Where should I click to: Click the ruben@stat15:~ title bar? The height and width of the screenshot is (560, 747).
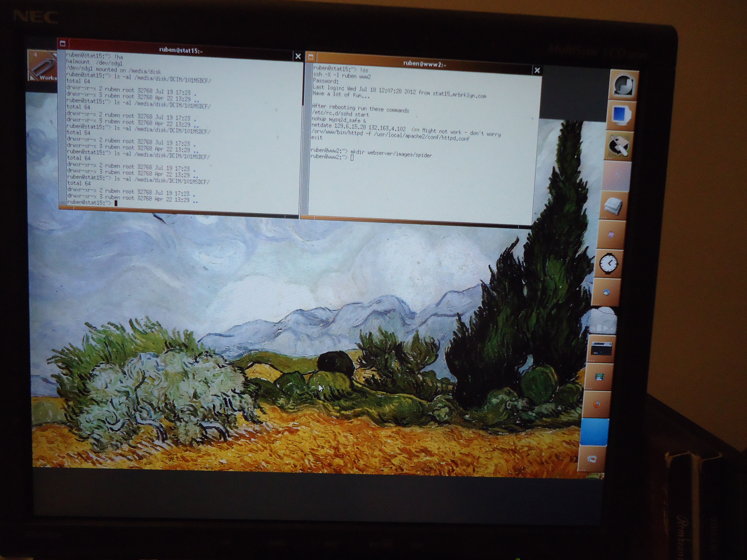[181, 50]
